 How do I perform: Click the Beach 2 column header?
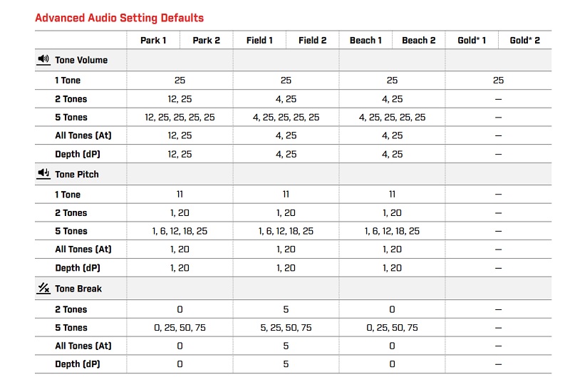[x=419, y=41]
